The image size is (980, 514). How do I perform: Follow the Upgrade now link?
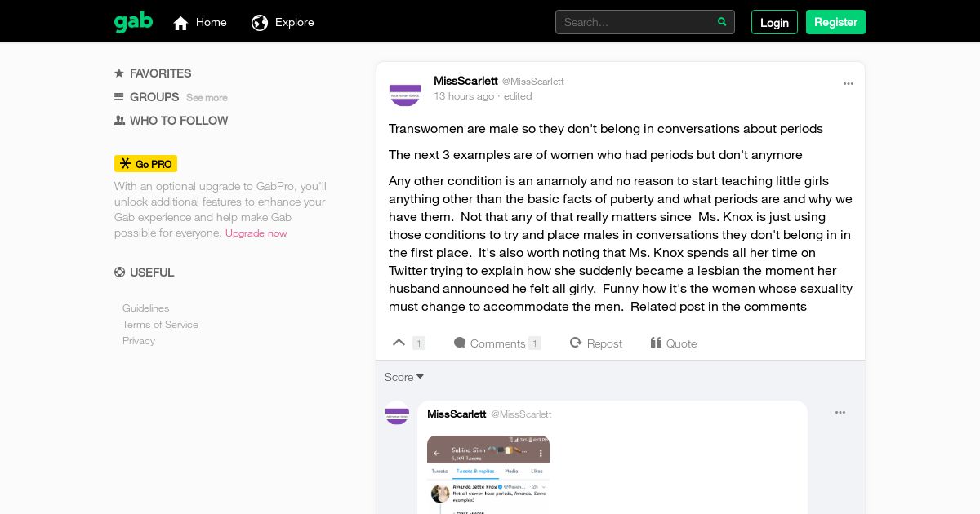coord(256,233)
